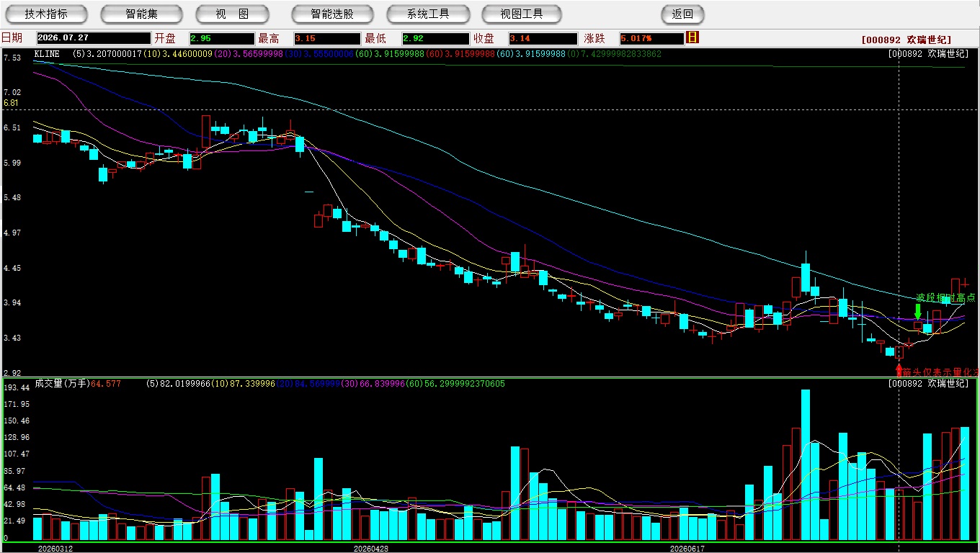
Task: Click the 20260617 date label
Action: pos(687,549)
